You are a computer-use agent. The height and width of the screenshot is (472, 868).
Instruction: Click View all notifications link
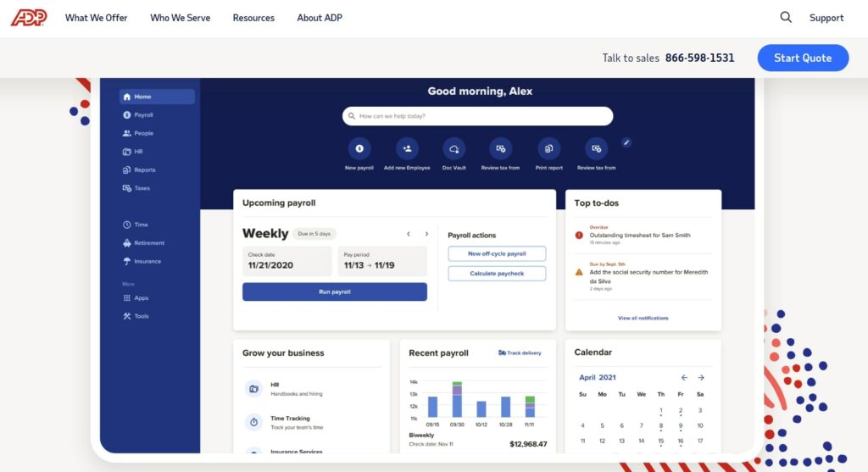point(643,318)
